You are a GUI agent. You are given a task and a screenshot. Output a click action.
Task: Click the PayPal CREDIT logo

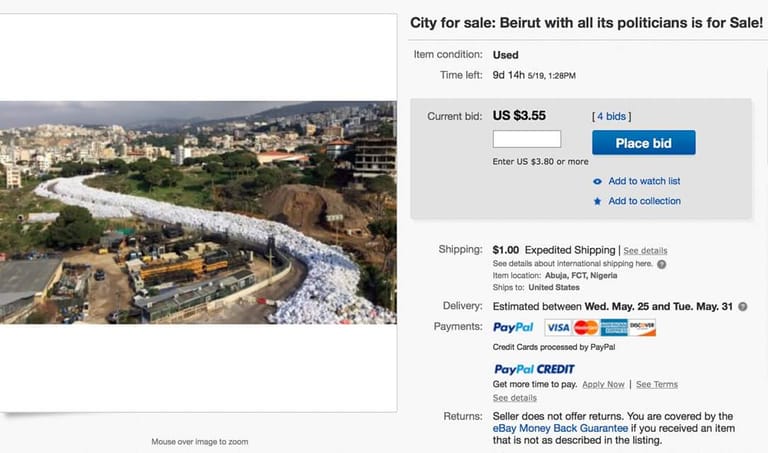[534, 369]
